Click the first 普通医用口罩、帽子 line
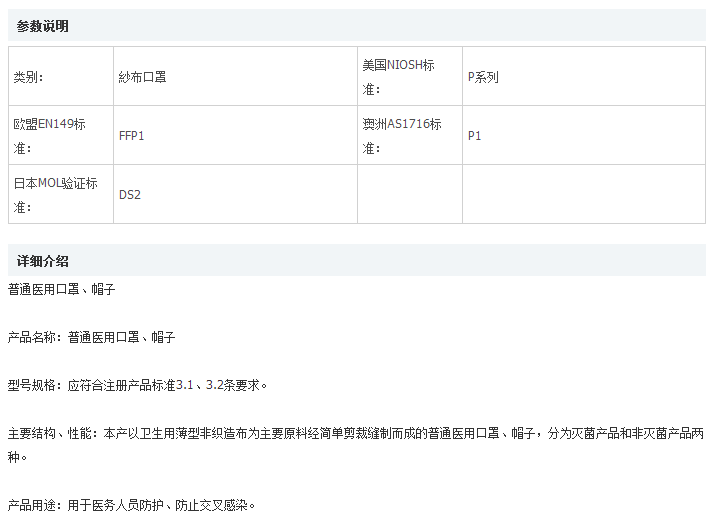 click(x=62, y=289)
